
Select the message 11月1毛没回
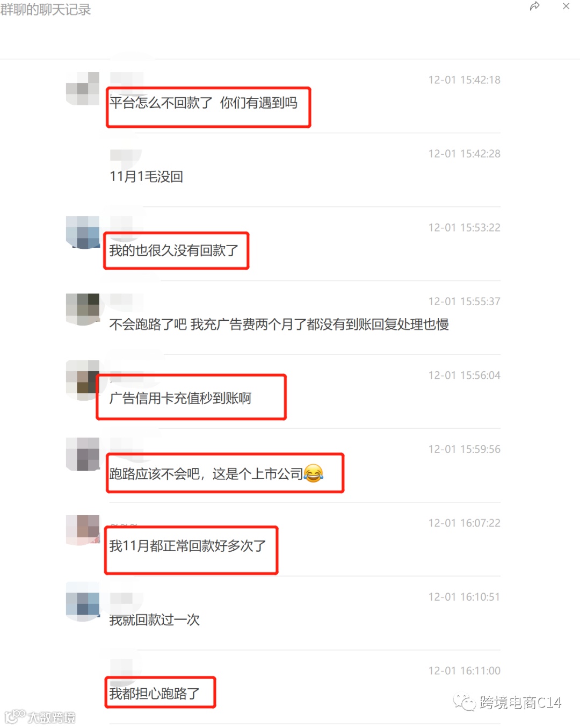coord(147,177)
